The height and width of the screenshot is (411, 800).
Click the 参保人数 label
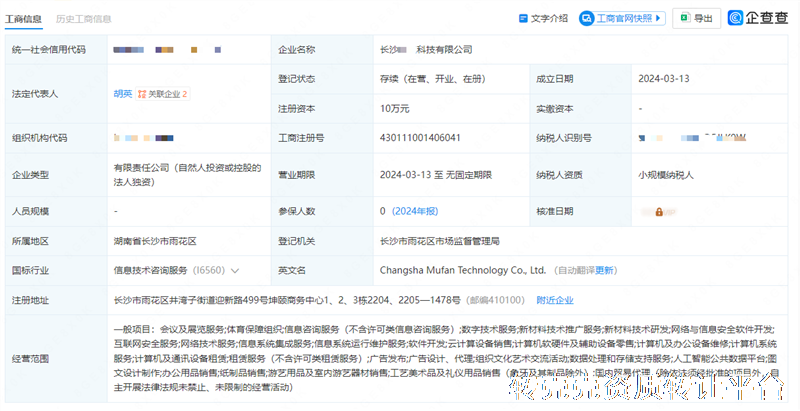click(x=296, y=211)
